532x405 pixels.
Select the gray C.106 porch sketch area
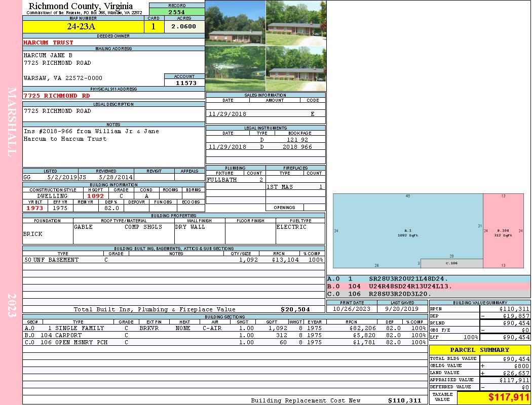coord(451,263)
